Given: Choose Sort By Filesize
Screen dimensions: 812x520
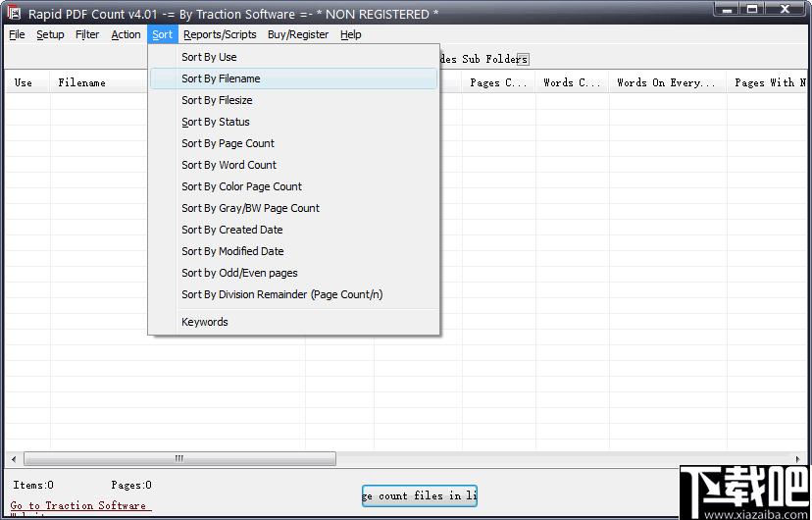Looking at the screenshot, I should 293,100.
